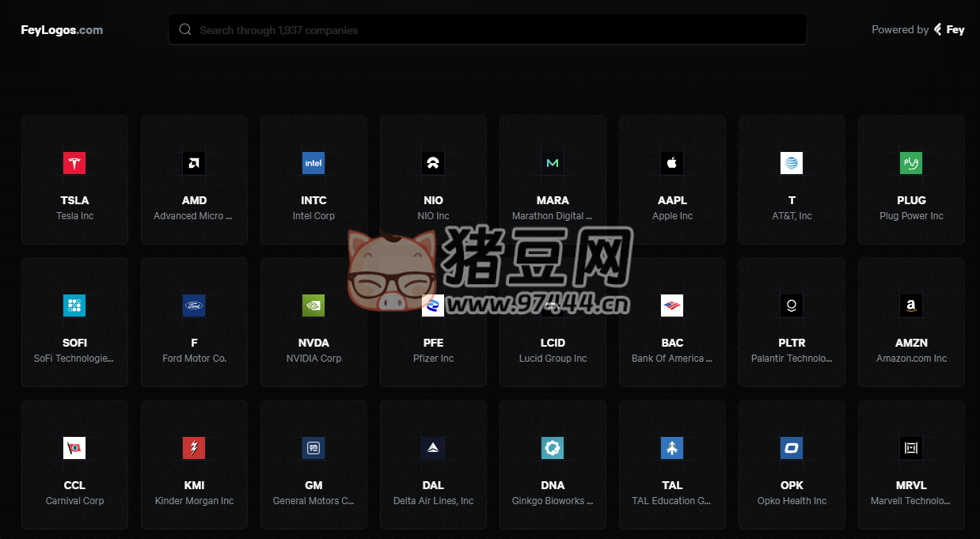980x539 pixels.
Task: Click the Ginkgo Bioworks teal logo
Action: click(553, 448)
